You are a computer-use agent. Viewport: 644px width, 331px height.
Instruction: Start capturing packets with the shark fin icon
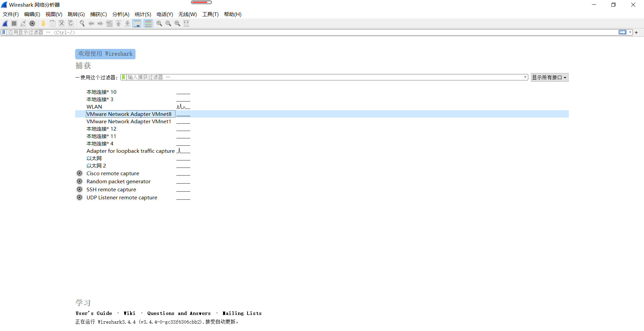5,23
